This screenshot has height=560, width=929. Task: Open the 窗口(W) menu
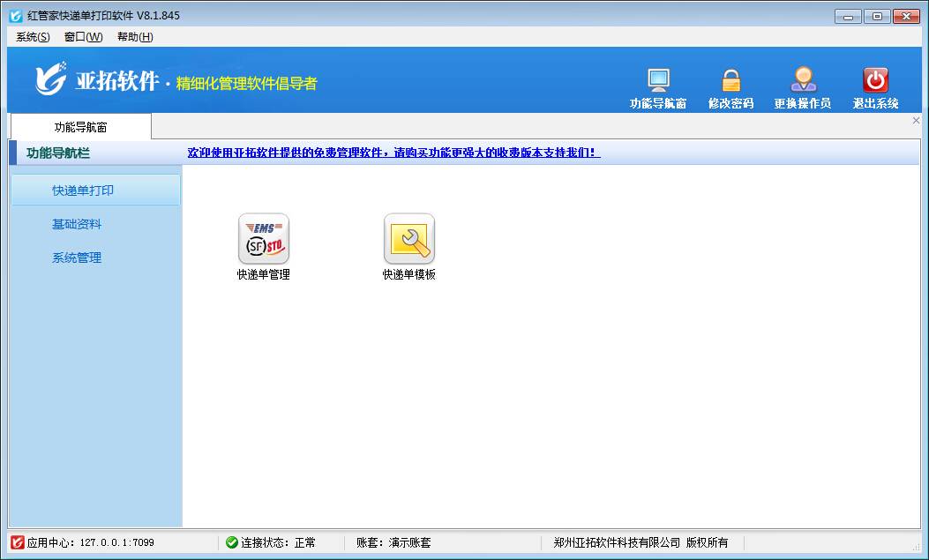83,37
